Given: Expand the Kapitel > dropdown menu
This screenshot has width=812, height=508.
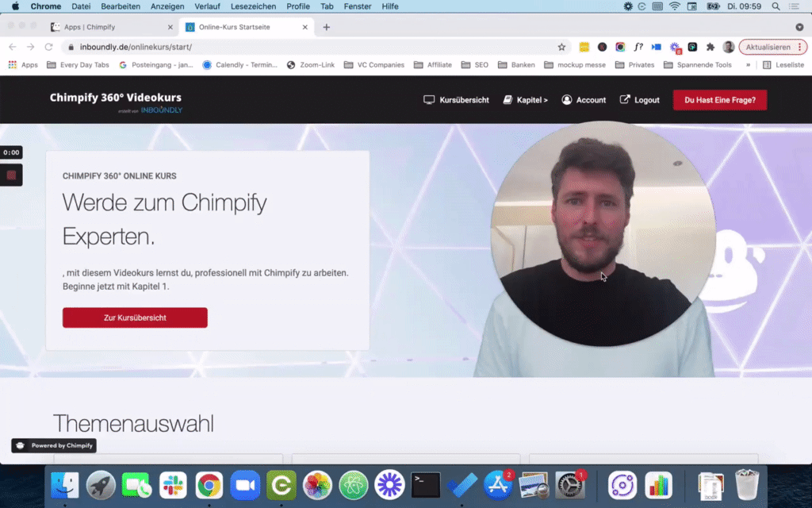Looking at the screenshot, I should pos(525,99).
